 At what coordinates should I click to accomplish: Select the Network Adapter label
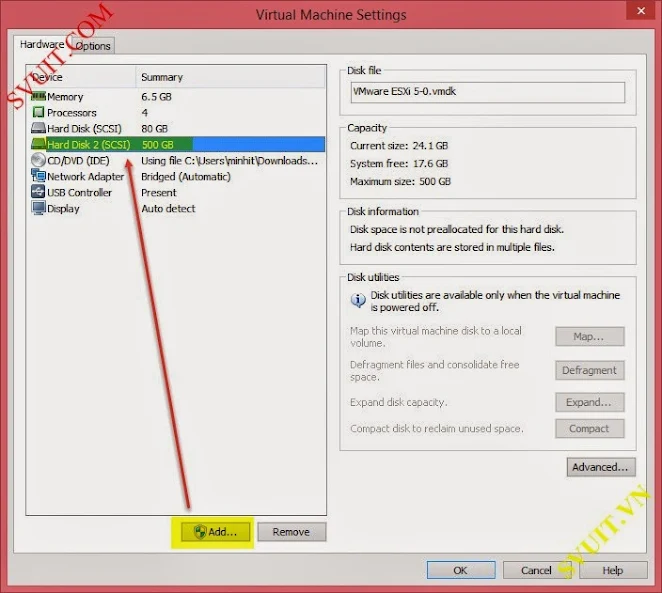86,176
